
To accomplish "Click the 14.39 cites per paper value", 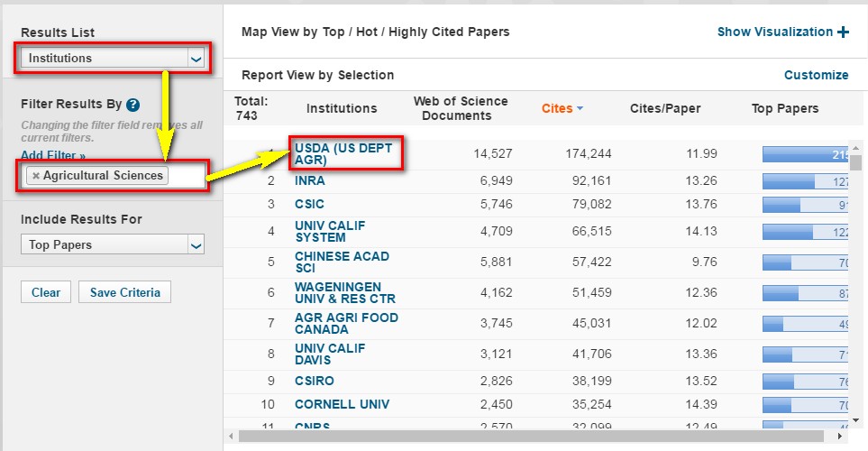I will (x=701, y=404).
